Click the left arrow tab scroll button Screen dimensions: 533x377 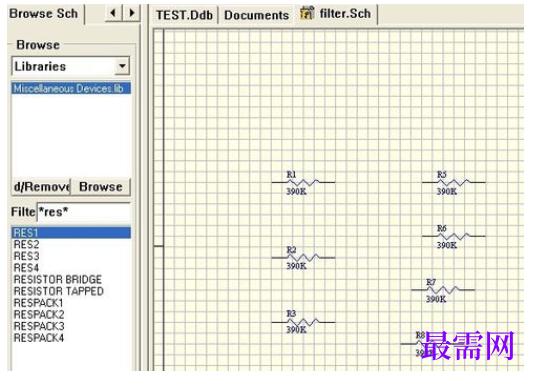[114, 14]
